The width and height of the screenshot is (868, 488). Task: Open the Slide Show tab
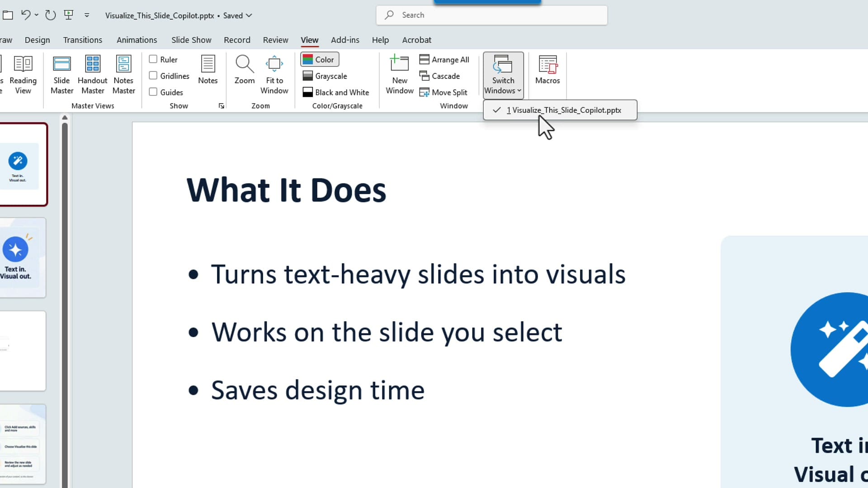click(x=191, y=40)
